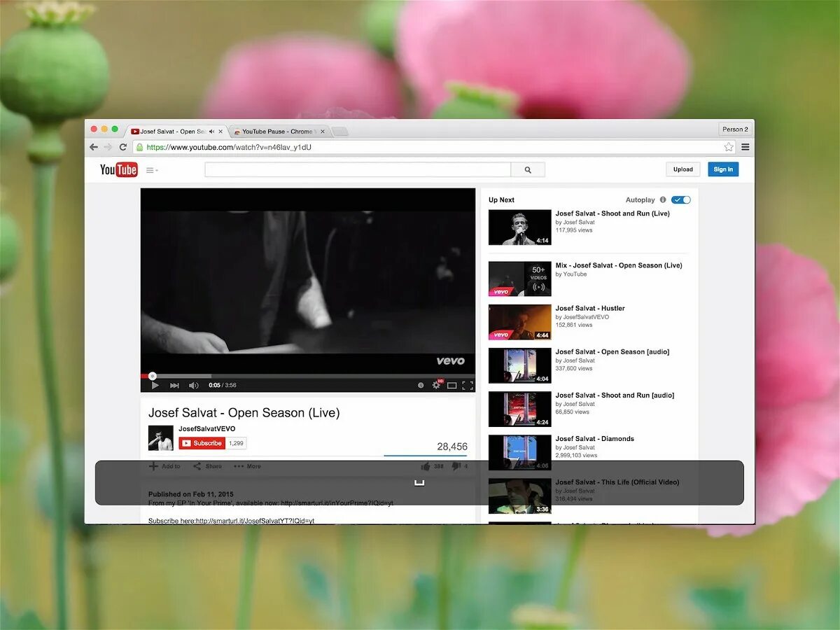Toggle the Autoplay switch
840x630 pixels.
pyautogui.click(x=681, y=200)
